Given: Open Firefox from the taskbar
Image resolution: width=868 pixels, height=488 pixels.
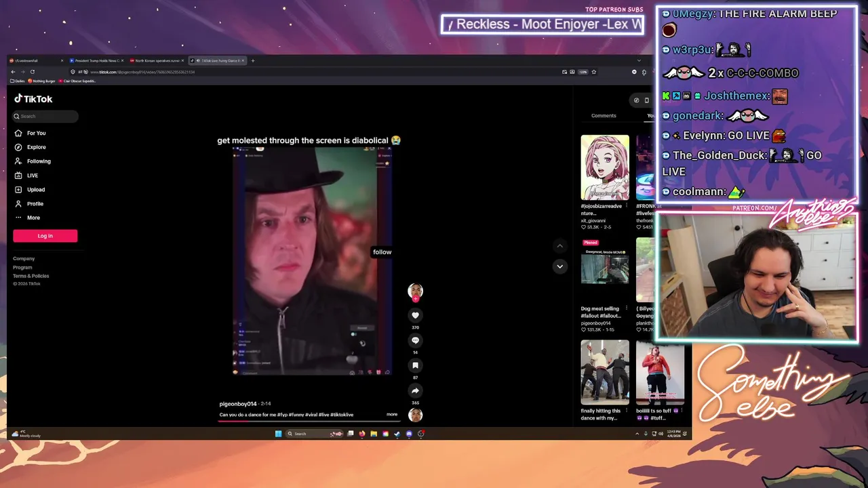Looking at the screenshot, I should [362, 434].
